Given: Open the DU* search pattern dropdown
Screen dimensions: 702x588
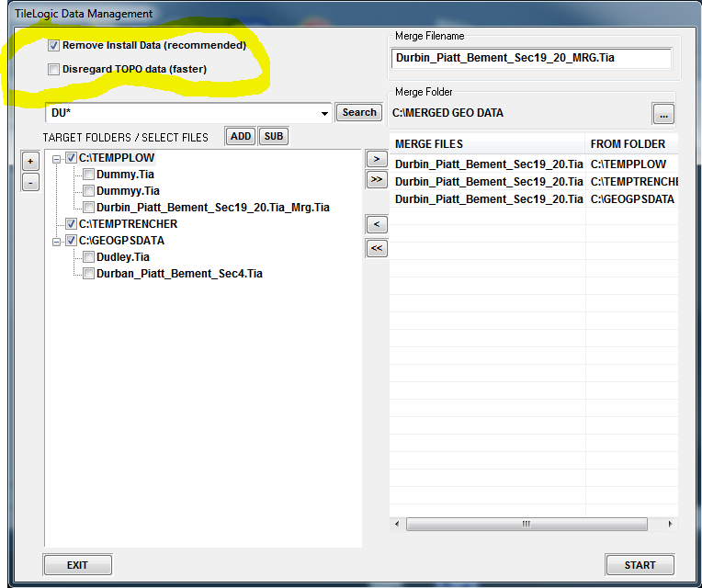Looking at the screenshot, I should tap(324, 113).
